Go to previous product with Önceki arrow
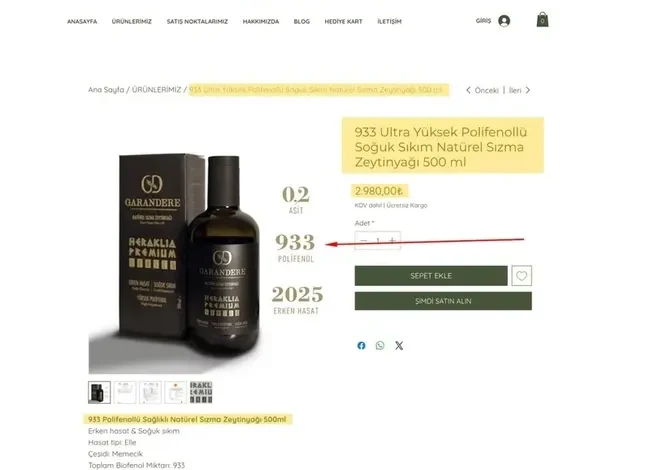This screenshot has width=650, height=470. (482, 90)
